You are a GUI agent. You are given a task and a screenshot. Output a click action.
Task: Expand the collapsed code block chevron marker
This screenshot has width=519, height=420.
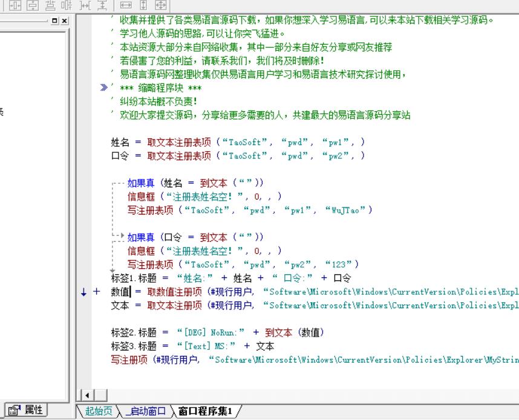click(x=104, y=88)
